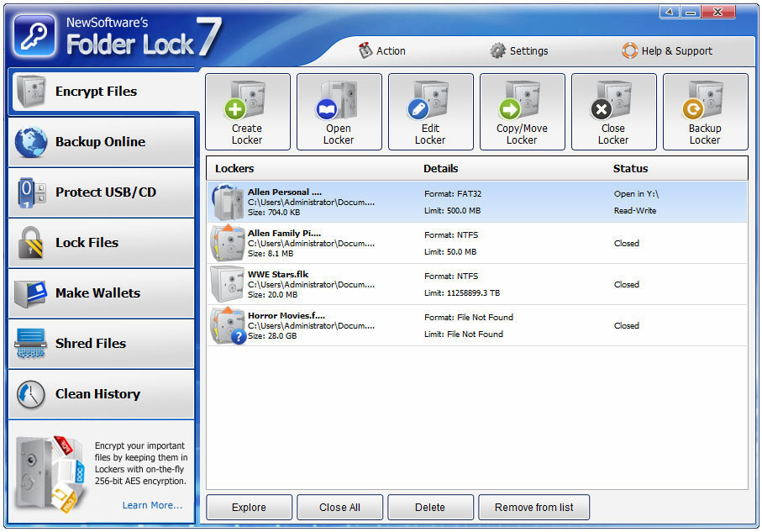762x532 pixels.
Task: Switch to the Encrypt Files section
Action: [x=103, y=92]
